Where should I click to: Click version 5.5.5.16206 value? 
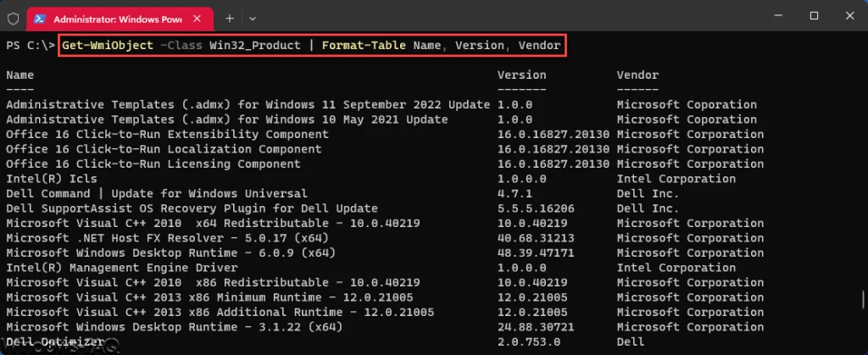coord(536,208)
